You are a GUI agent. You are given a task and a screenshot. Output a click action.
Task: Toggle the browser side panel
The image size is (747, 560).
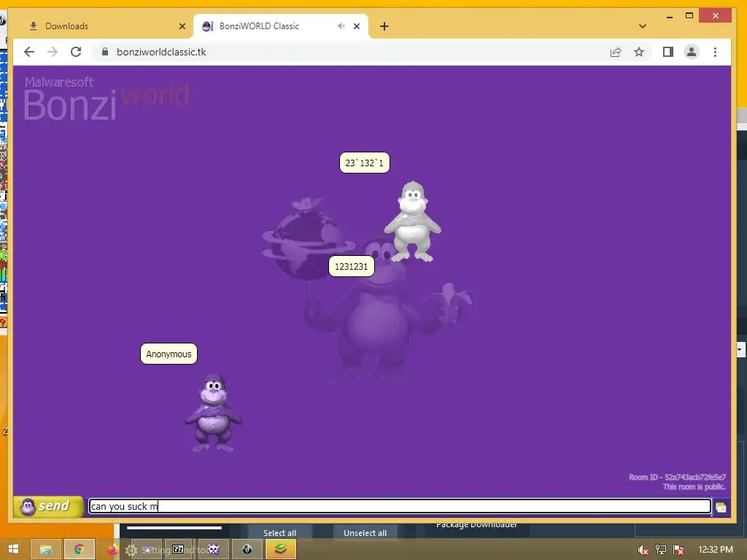click(x=668, y=52)
